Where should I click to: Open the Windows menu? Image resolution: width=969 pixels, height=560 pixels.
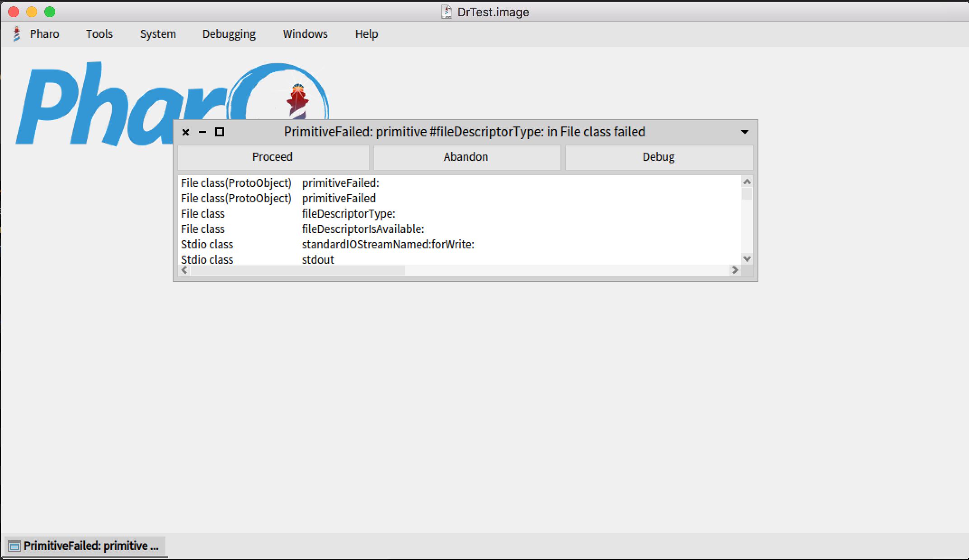point(305,34)
